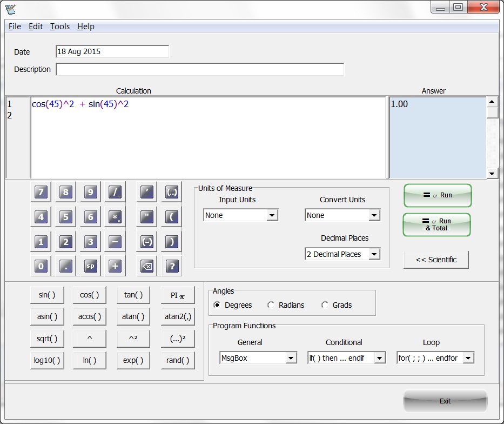The height and width of the screenshot is (424, 504).
Task: Insert the tan( ) function
Action: 133,295
